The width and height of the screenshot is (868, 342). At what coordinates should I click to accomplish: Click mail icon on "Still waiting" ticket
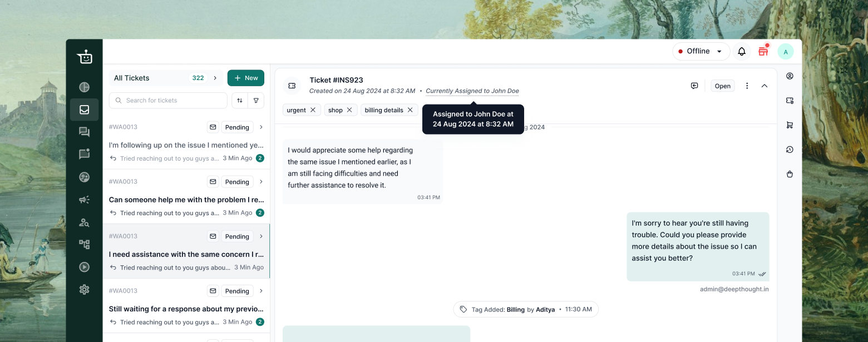(x=213, y=291)
